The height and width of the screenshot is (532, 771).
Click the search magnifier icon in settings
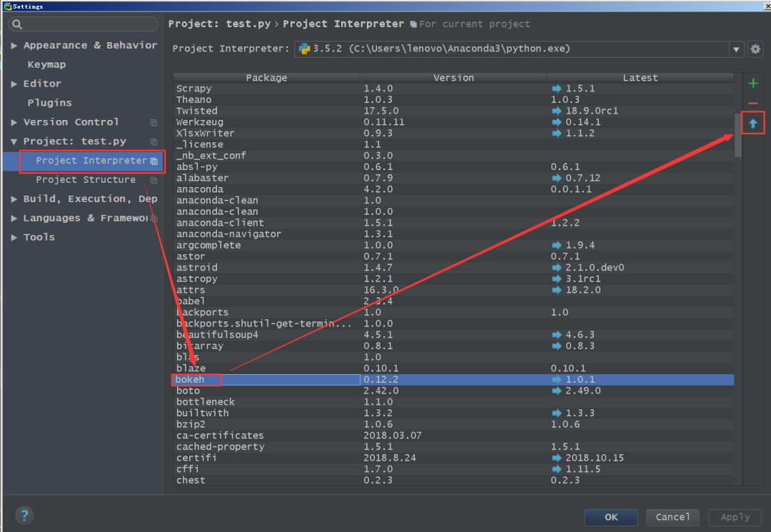[17, 25]
